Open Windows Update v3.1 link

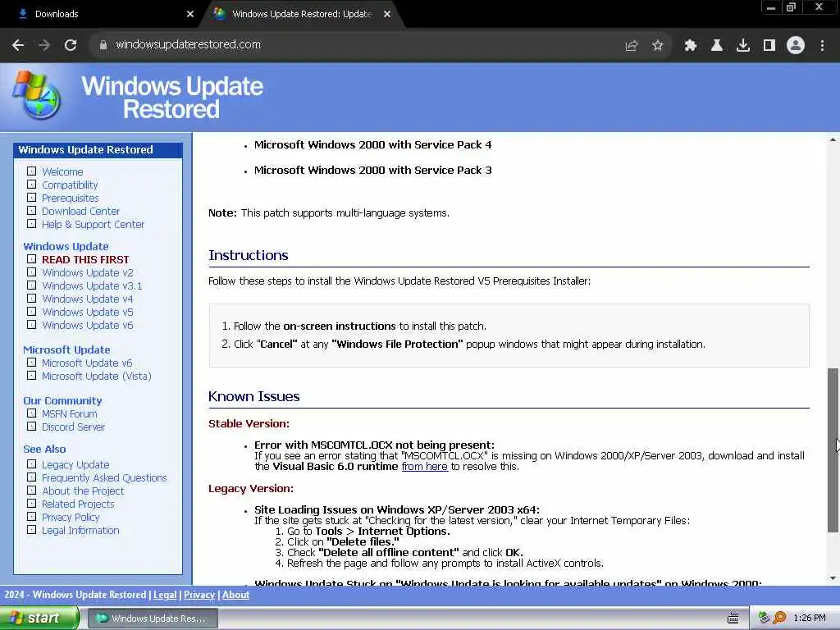(92, 286)
